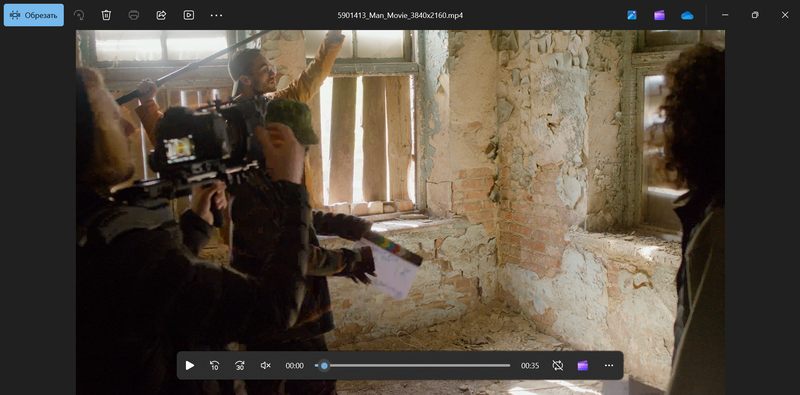Open the share icon in toolbar

click(x=161, y=15)
